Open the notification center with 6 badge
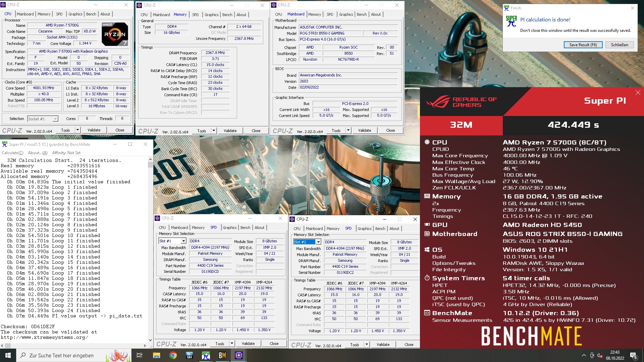 click(x=634, y=356)
